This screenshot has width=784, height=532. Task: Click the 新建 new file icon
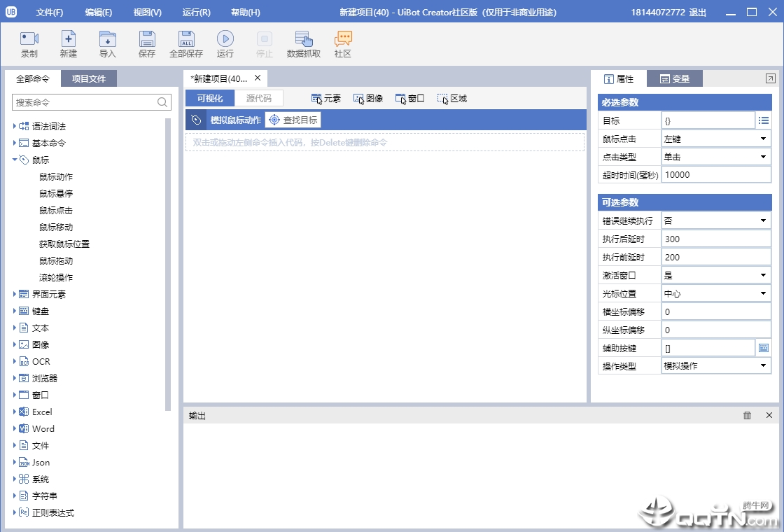click(x=69, y=38)
